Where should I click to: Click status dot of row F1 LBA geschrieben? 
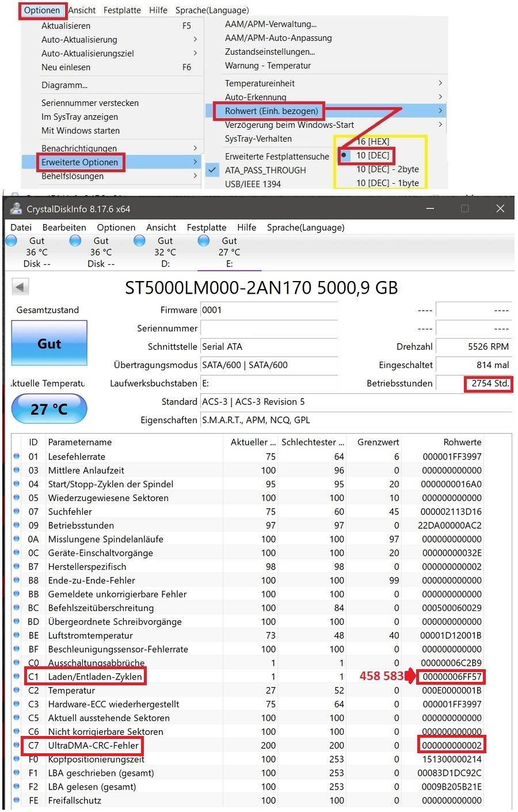pyautogui.click(x=17, y=773)
